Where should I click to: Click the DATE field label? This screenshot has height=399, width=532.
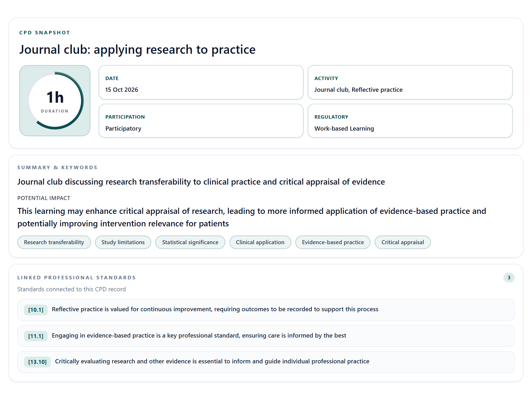pyautogui.click(x=112, y=78)
